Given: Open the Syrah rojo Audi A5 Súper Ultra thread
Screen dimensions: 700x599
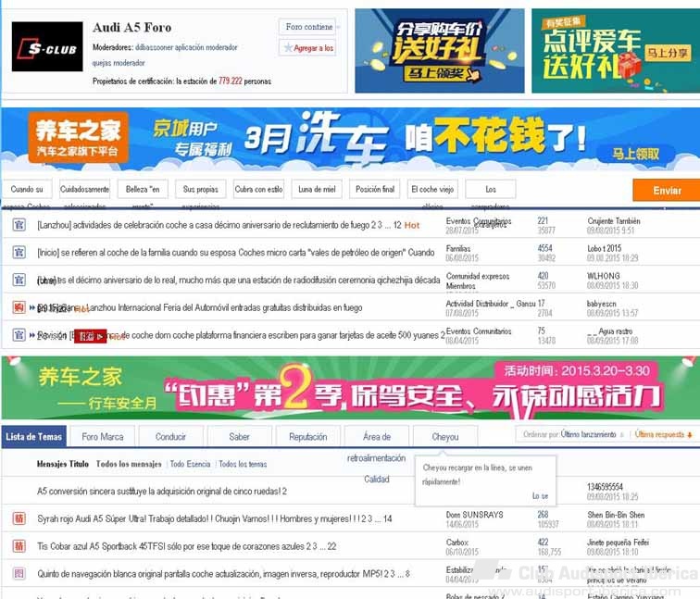Looking at the screenshot, I should pyautogui.click(x=197, y=519).
